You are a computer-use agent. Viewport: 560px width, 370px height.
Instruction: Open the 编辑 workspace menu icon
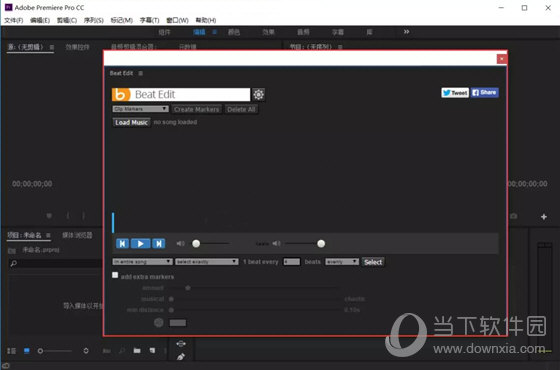coord(215,32)
